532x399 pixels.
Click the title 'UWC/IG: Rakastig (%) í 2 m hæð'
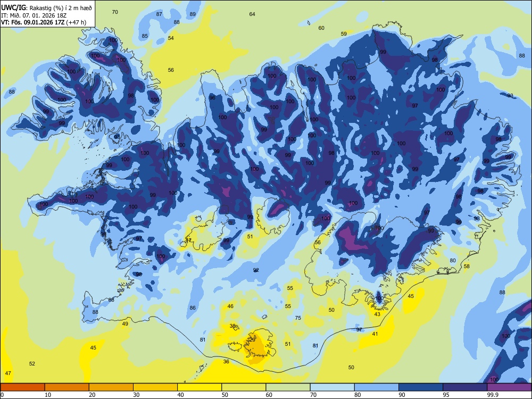[x=46, y=8]
